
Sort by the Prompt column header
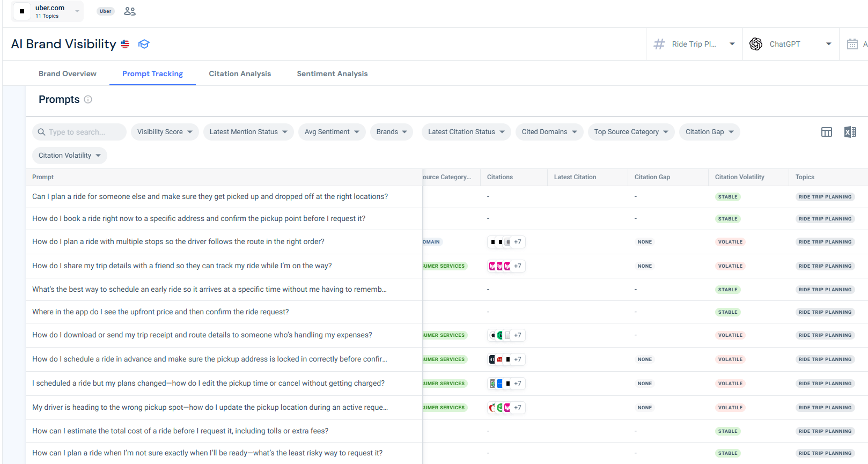(x=43, y=177)
